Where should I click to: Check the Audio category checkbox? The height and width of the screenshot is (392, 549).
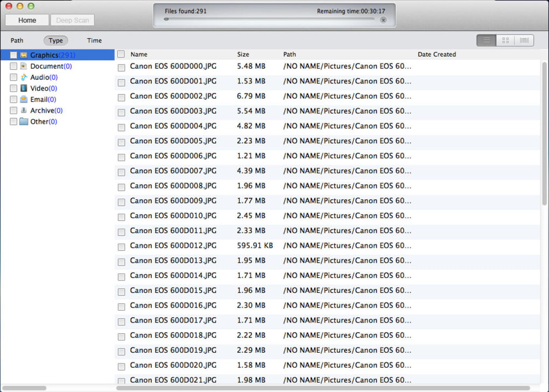[x=13, y=77]
